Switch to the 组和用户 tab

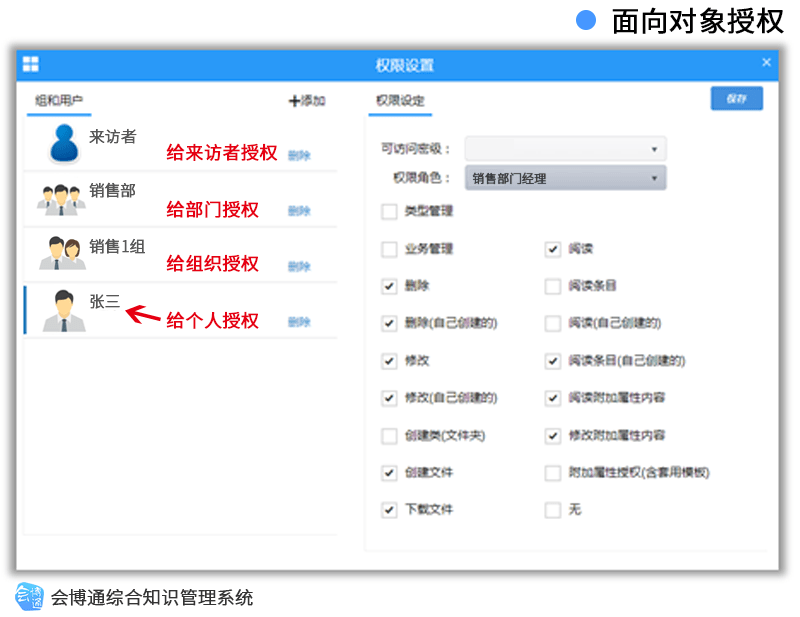click(59, 101)
